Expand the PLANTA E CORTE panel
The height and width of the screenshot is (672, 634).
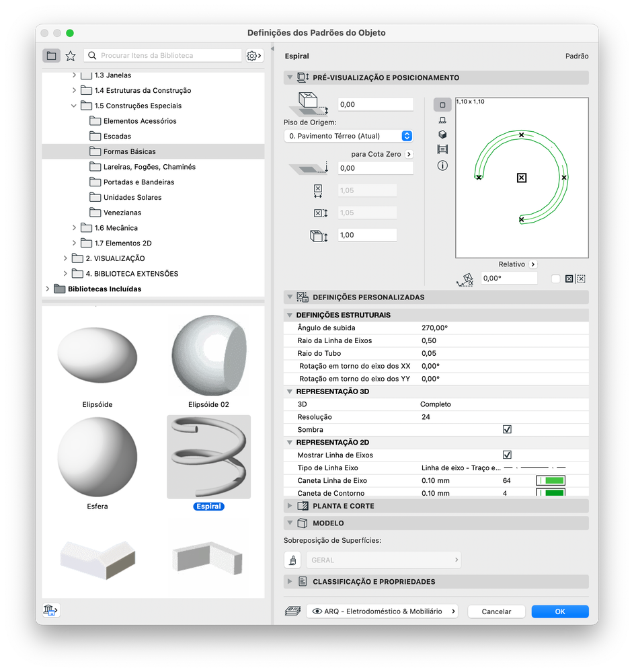click(x=290, y=506)
